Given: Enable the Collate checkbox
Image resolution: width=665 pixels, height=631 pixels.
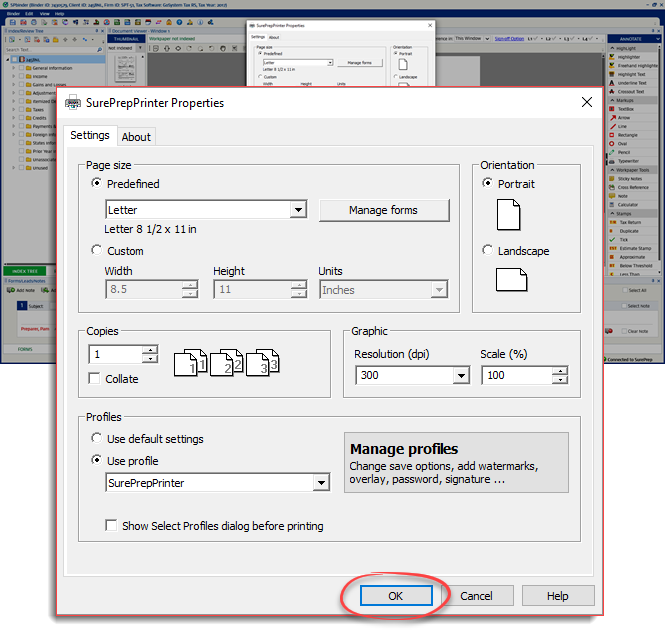Looking at the screenshot, I should 94,379.
